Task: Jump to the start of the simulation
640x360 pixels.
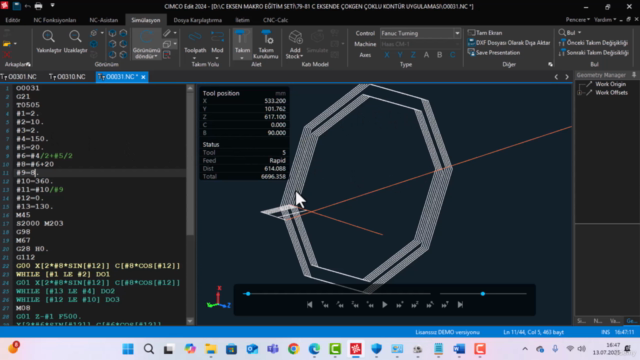Action: point(309,305)
